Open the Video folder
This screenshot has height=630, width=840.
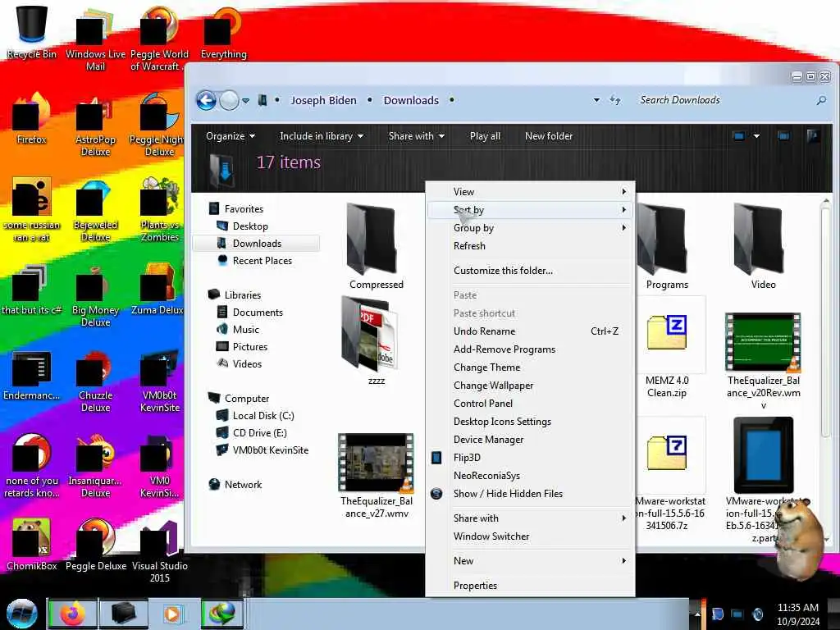pos(763,246)
